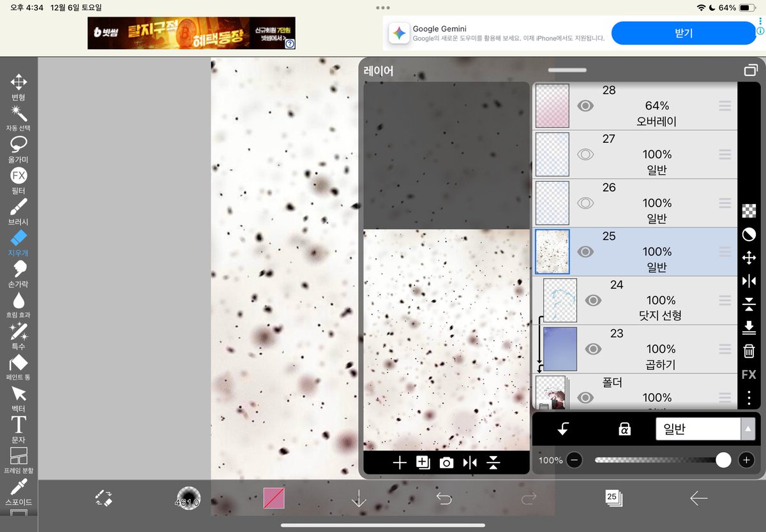Tap the 받기 button in Gemini ad
This screenshot has width=766, height=532.
point(683,33)
